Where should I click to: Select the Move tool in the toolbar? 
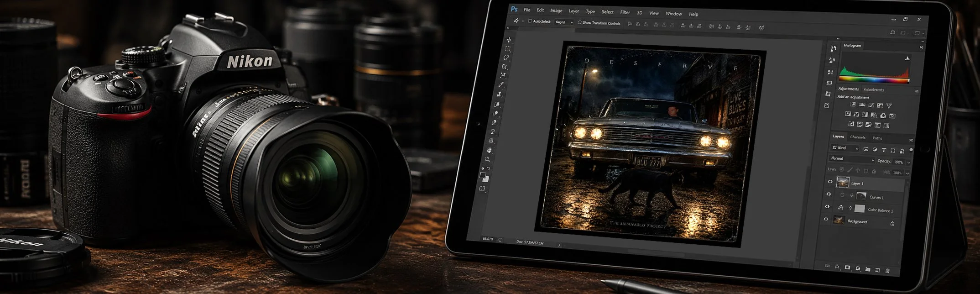[508, 40]
